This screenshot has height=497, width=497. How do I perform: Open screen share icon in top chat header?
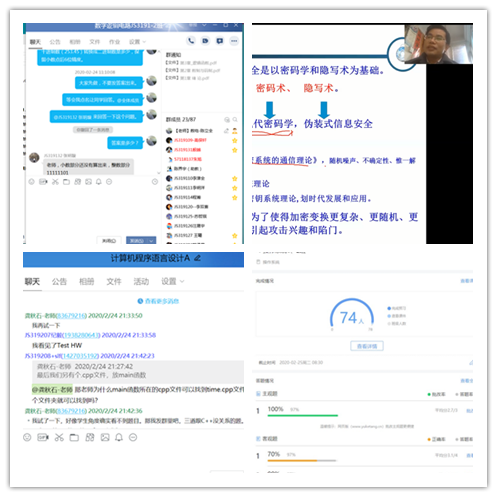click(219, 41)
